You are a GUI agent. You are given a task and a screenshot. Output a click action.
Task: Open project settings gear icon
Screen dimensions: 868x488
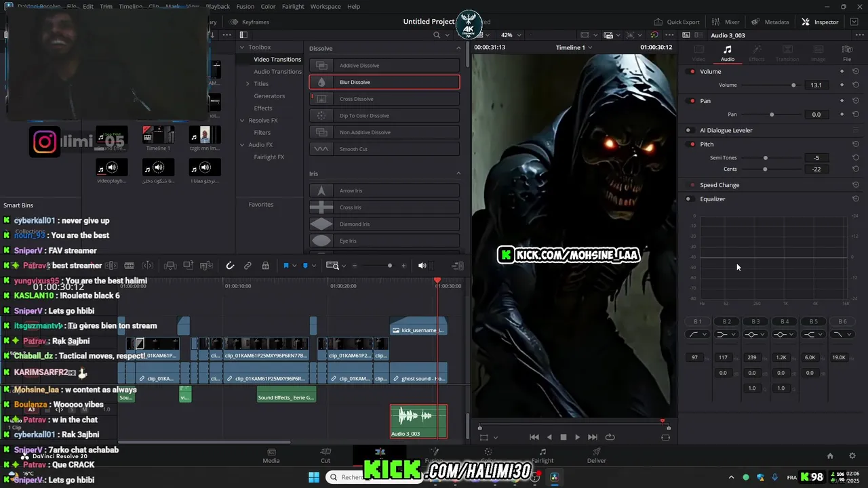coord(852,456)
